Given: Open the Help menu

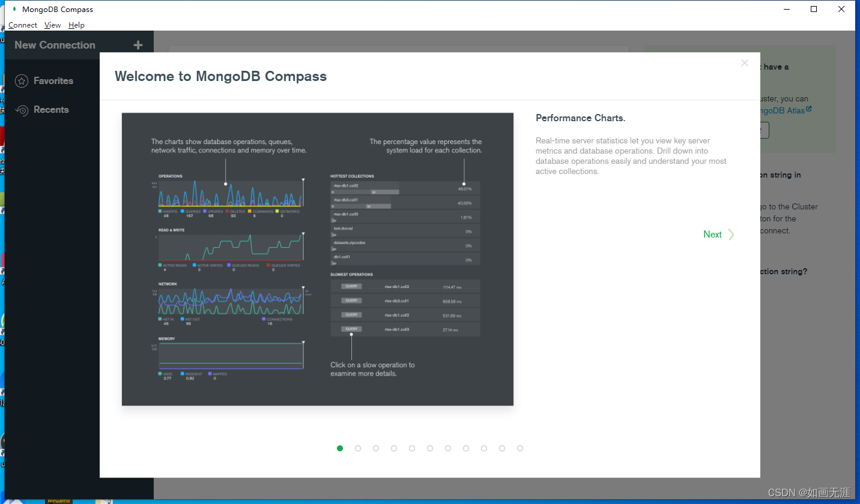Looking at the screenshot, I should click(x=76, y=25).
